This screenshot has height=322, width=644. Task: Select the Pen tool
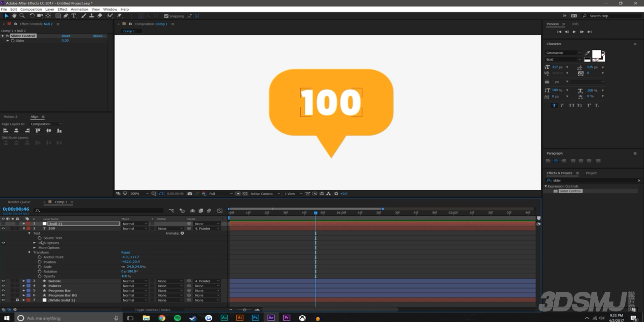tap(66, 16)
